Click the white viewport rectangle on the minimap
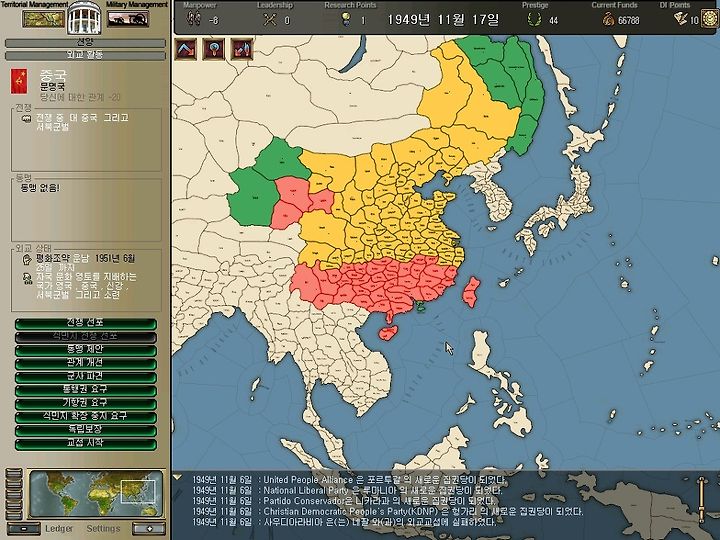This screenshot has height=540, width=720. tap(138, 492)
